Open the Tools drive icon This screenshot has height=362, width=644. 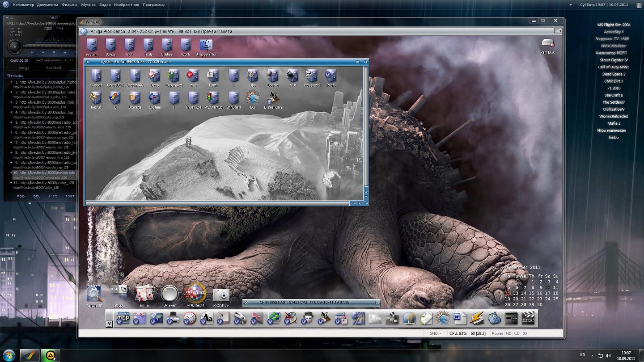tap(148, 47)
